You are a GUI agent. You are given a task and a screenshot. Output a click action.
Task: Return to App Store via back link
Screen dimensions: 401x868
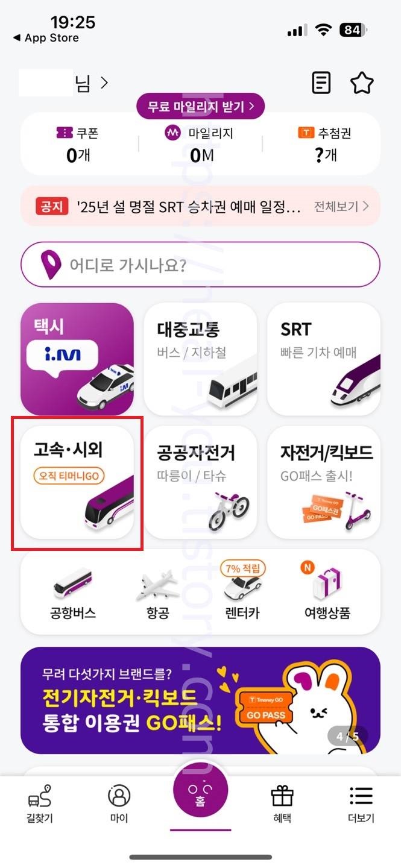[45, 37]
